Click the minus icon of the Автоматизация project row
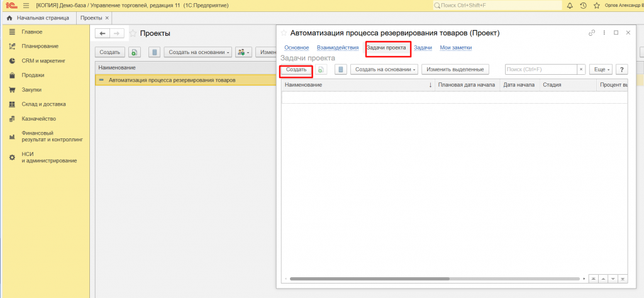 pyautogui.click(x=101, y=80)
